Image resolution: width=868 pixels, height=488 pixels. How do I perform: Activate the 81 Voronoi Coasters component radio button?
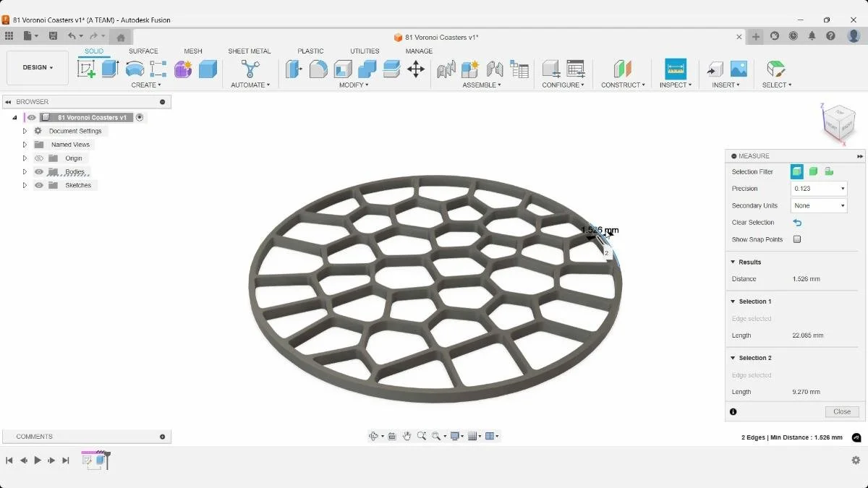click(x=140, y=117)
